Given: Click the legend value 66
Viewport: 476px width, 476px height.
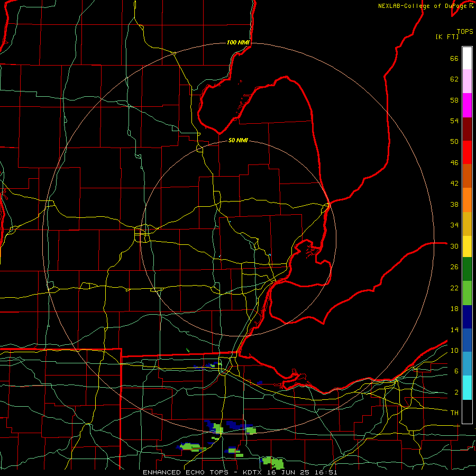Looking at the screenshot, I should [x=454, y=59].
